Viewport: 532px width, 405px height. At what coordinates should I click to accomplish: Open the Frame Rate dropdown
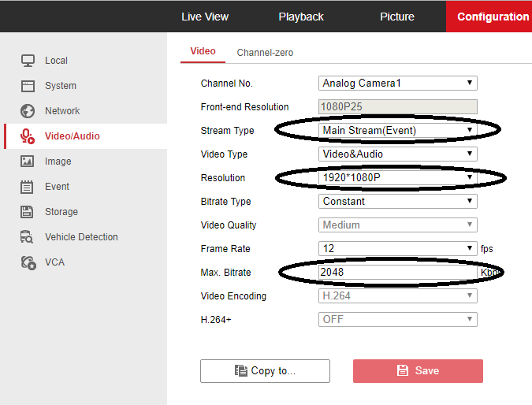tap(398, 248)
